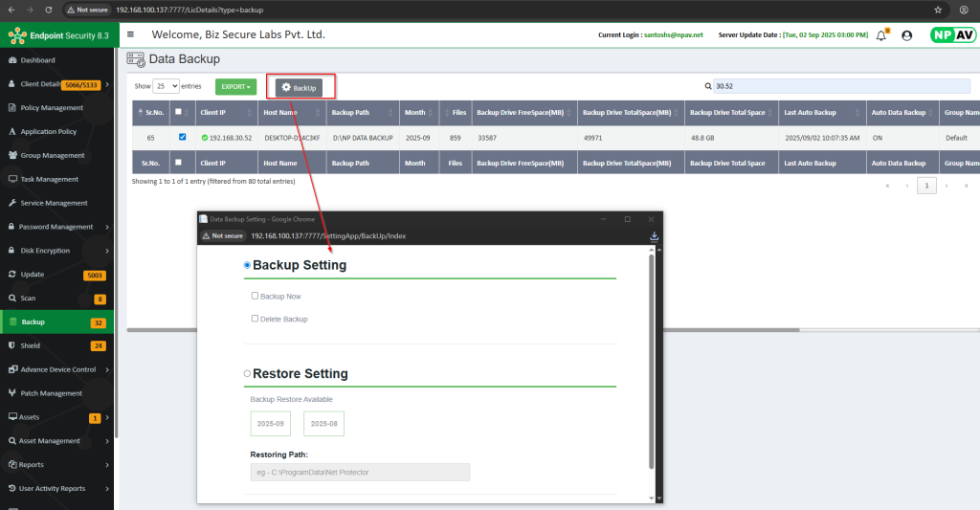Expand the EXPORT dropdown button
980x510 pixels.
coord(235,87)
